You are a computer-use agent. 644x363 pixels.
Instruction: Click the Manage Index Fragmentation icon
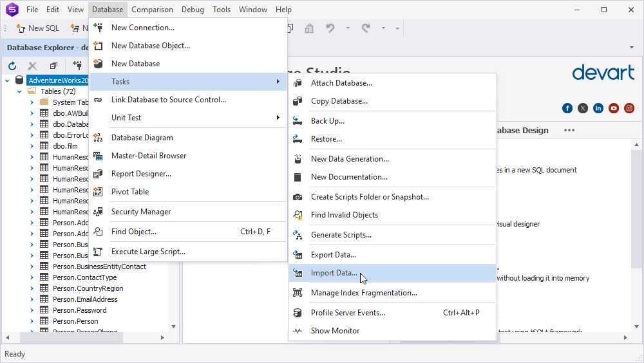pyautogui.click(x=298, y=293)
